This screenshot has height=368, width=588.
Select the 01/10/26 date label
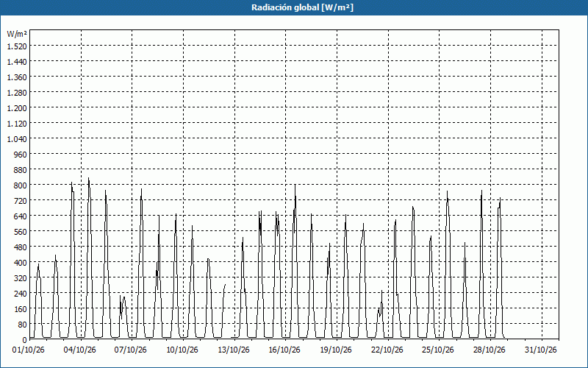pos(29,350)
